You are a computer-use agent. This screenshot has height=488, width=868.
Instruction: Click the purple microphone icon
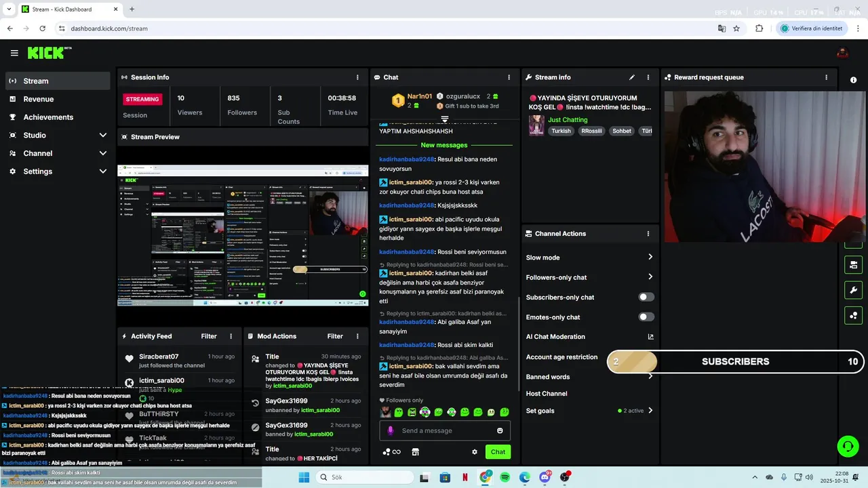tap(390, 430)
